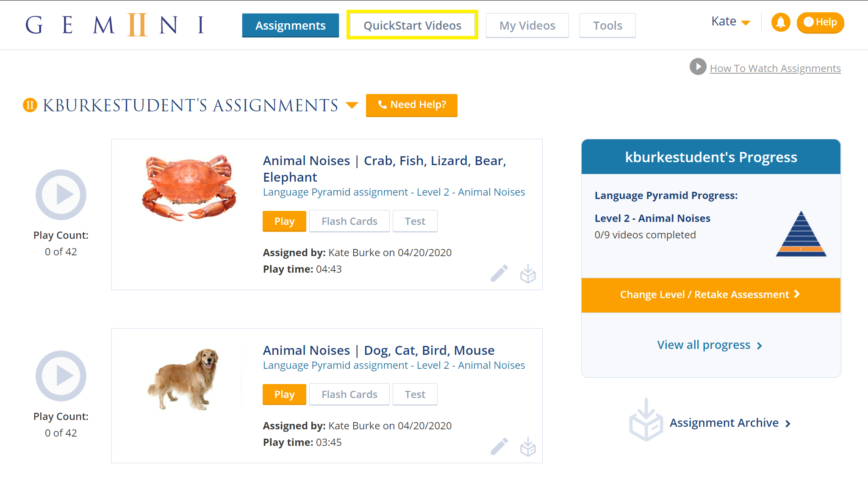Click Play button for Crab assignment
This screenshot has width=868, height=492.
(284, 221)
